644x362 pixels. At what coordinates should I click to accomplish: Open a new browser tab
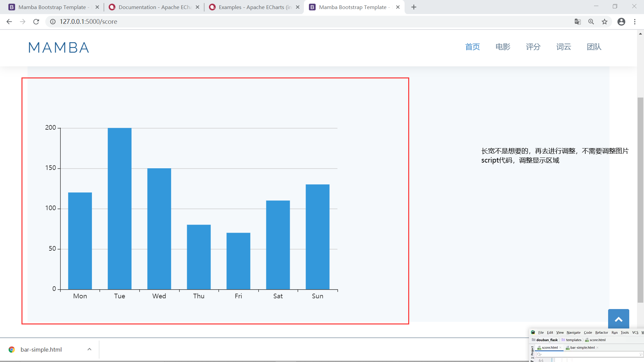point(414,7)
